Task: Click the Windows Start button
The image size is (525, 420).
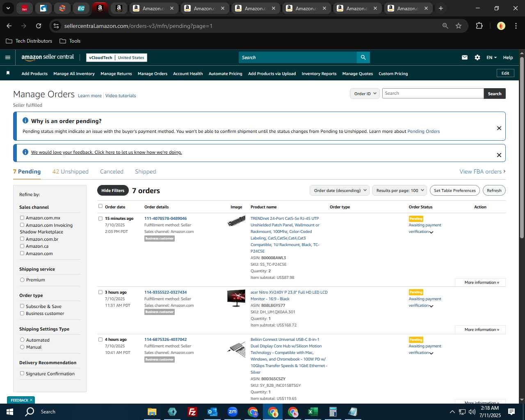Action: coord(9,412)
